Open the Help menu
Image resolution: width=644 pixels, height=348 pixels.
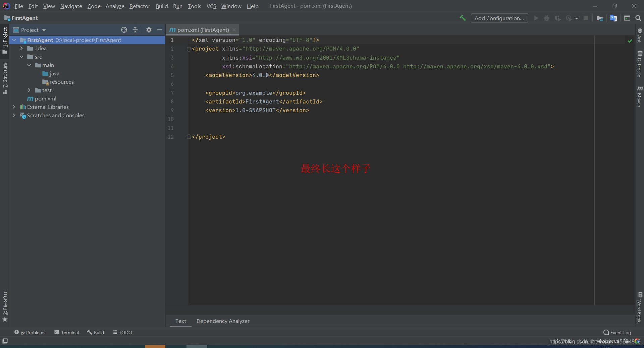pos(253,6)
